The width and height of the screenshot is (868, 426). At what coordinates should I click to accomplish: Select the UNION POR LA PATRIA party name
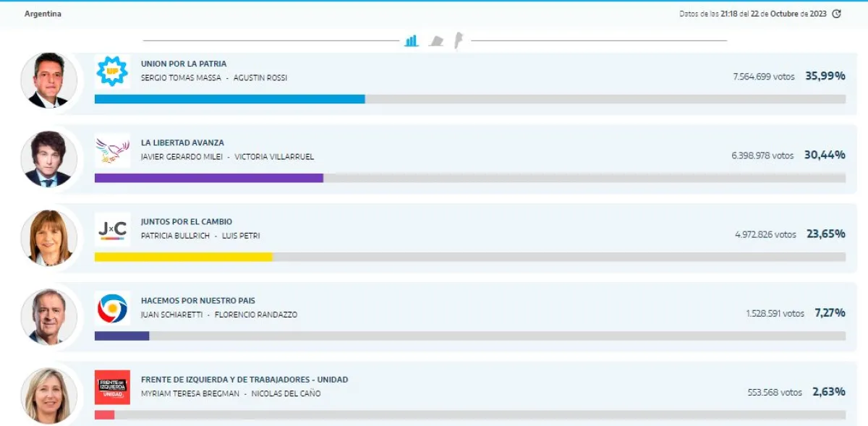184,64
